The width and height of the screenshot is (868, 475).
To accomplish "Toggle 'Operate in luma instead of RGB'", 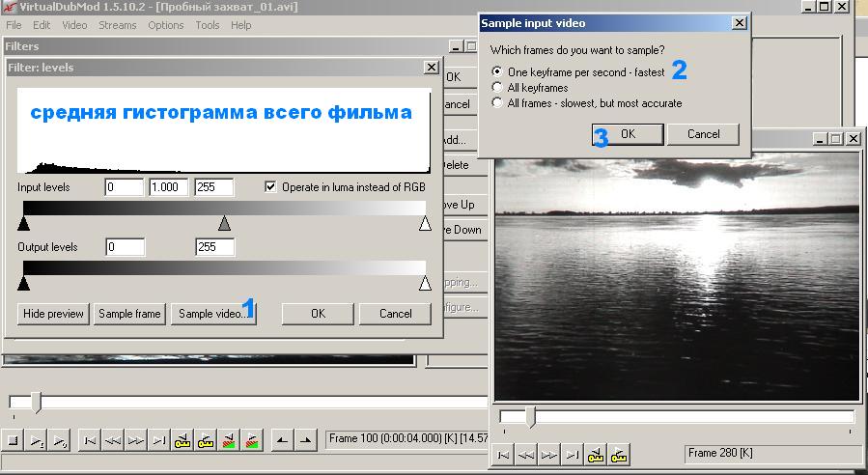I will pyautogui.click(x=270, y=187).
